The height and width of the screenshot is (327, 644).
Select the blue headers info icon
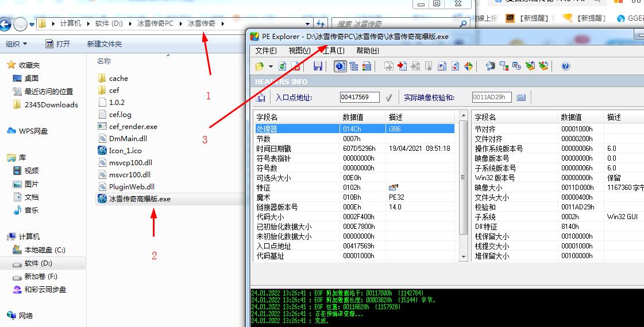(x=340, y=67)
